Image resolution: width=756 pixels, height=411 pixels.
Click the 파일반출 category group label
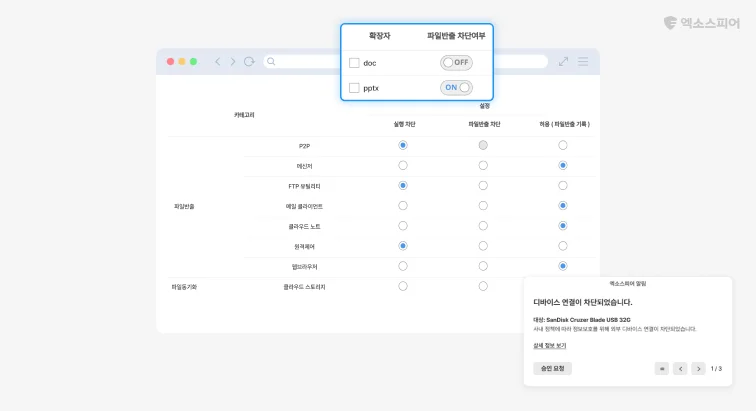(x=184, y=206)
